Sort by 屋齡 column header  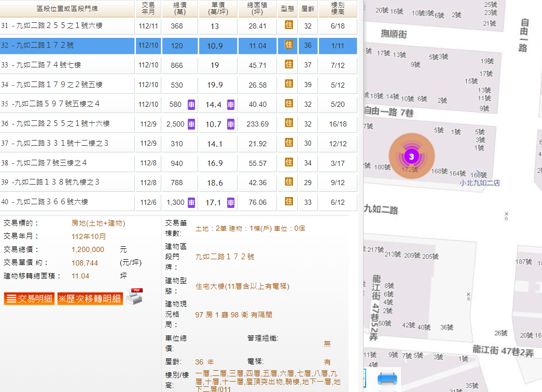pos(308,9)
